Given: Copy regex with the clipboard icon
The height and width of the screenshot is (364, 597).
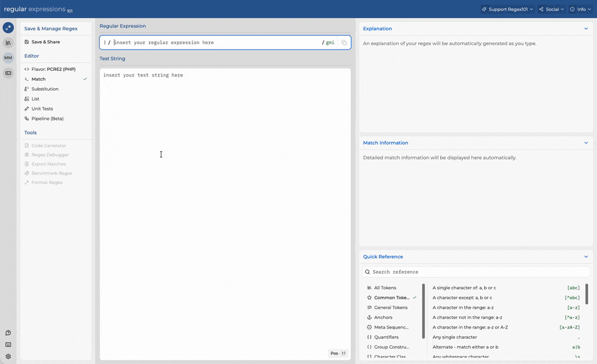Looking at the screenshot, I should tap(344, 43).
